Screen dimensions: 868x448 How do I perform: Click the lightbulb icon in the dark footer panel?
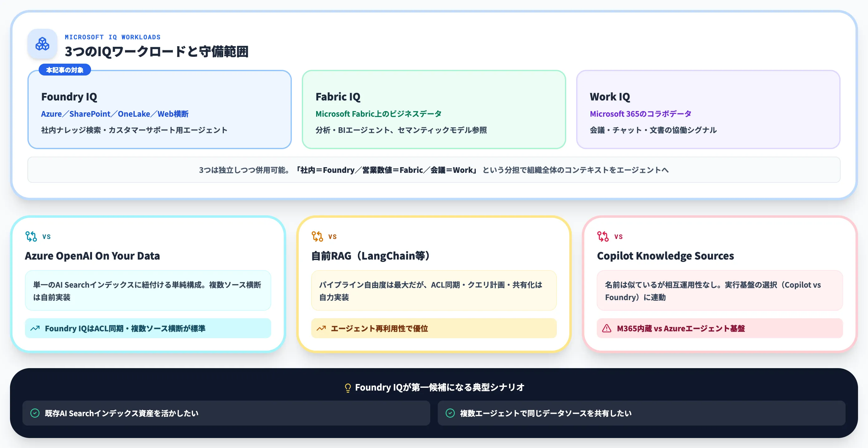point(347,387)
